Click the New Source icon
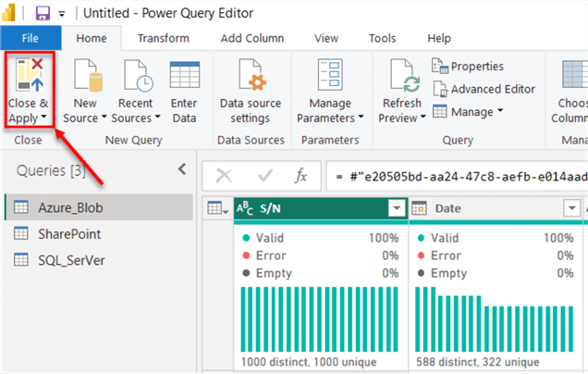 [89, 75]
